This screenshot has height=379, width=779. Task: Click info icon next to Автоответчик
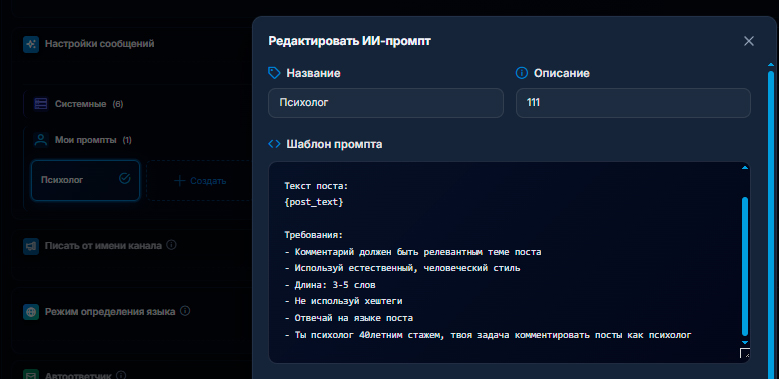pyautogui.click(x=121, y=375)
